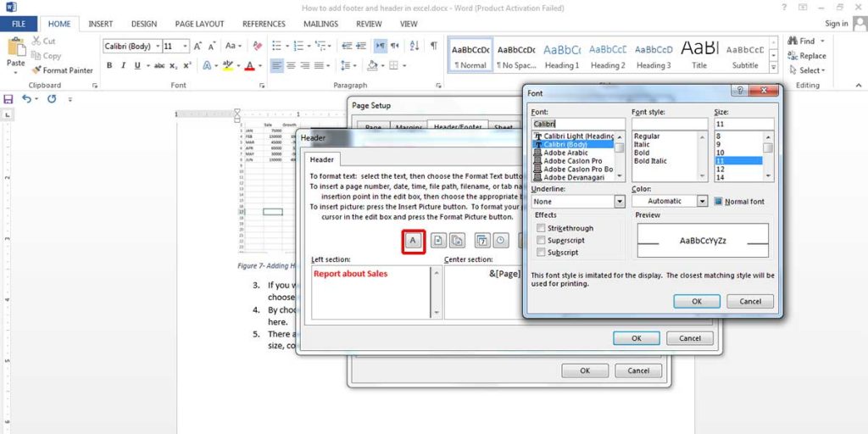This screenshot has height=434, width=868.
Task: Click the Grow Font icon
Action: [x=198, y=47]
